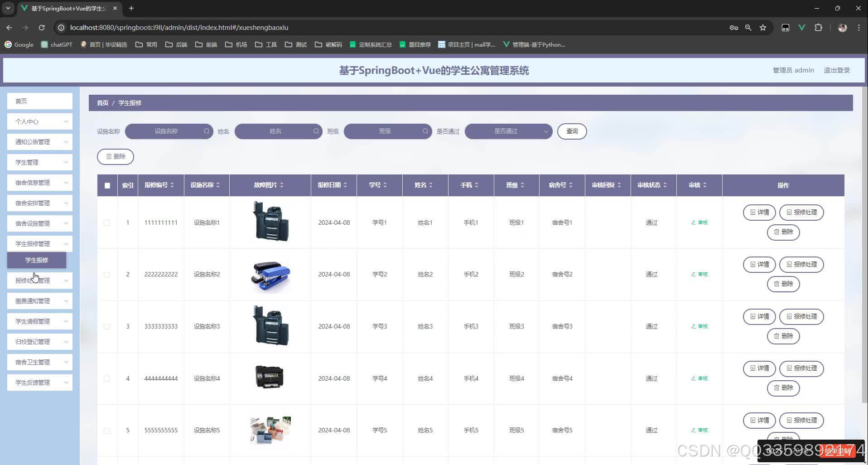Click 报修处理 for row 2
Viewport: 868px width, 465px height.
(801, 264)
